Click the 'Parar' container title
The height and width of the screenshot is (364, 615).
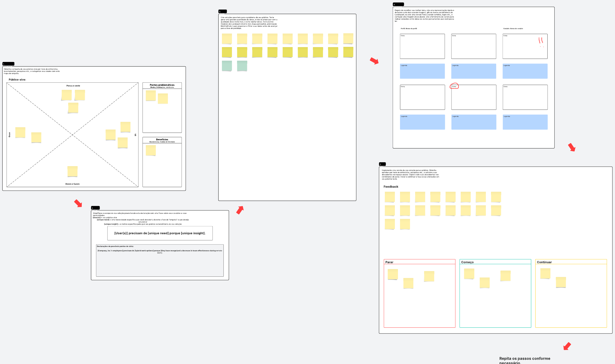[389, 262]
